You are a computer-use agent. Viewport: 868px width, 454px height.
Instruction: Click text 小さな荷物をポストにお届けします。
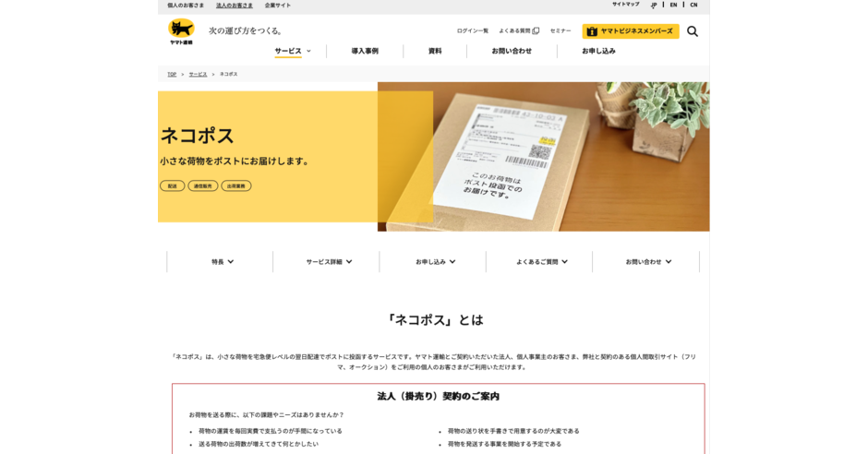click(235, 161)
